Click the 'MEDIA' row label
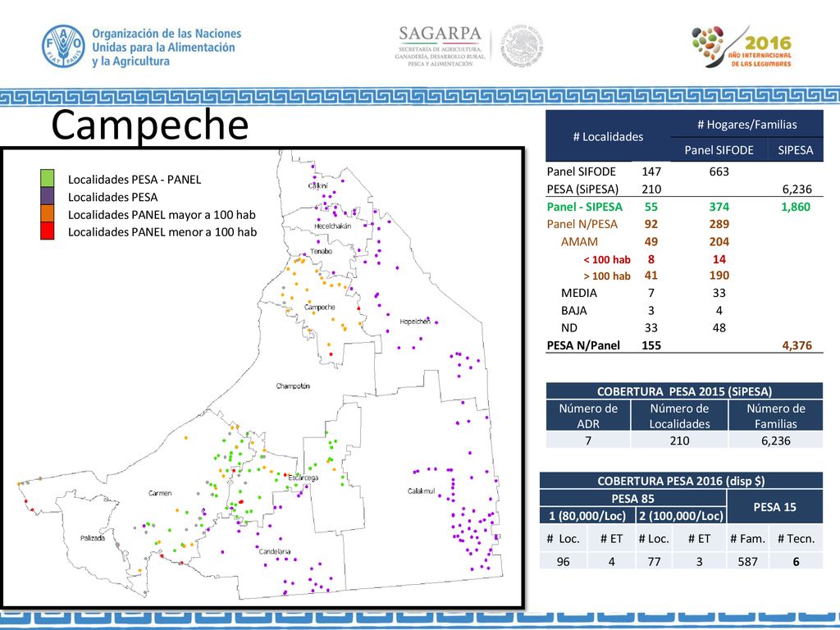Screen dimensions: 840x630 pyautogui.click(x=579, y=293)
